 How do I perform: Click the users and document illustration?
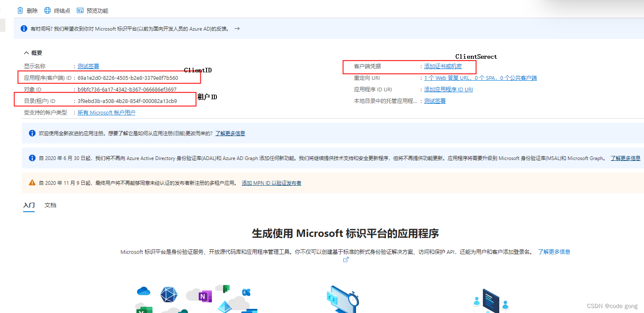point(492,301)
